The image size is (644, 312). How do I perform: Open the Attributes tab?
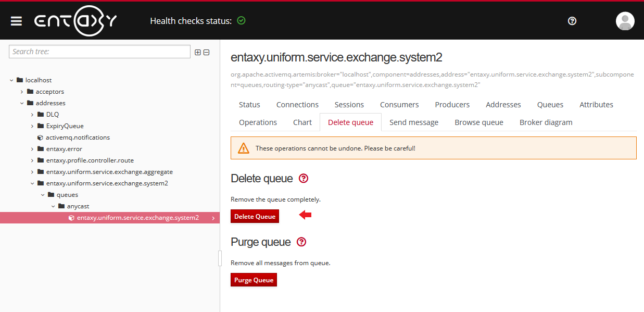point(596,105)
